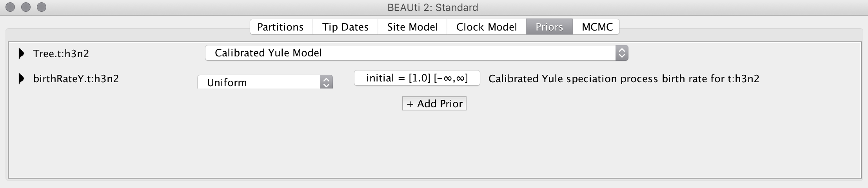This screenshot has height=188, width=868.
Task: Minimize the BEAUti 2 window
Action: [x=26, y=7]
